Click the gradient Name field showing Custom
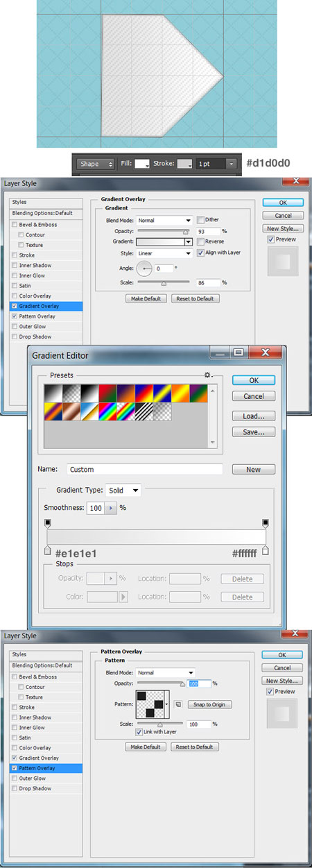This screenshot has height=868, width=312. (145, 469)
